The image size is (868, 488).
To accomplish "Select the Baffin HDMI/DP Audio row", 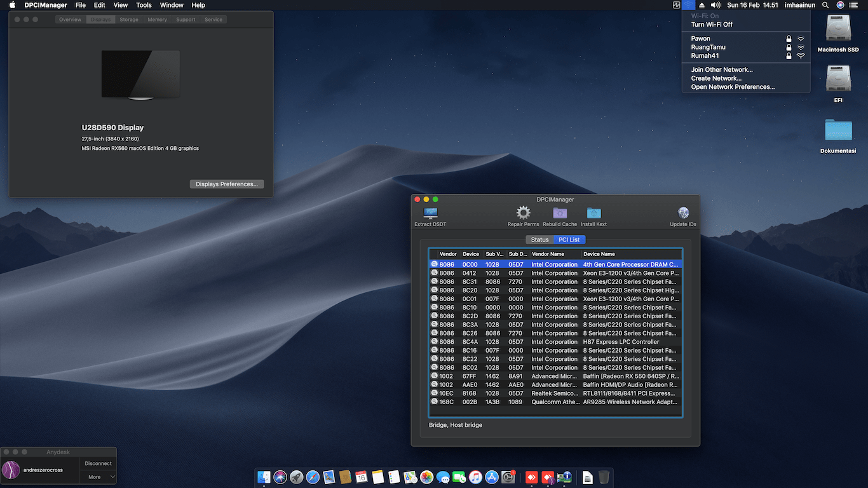I will [555, 385].
